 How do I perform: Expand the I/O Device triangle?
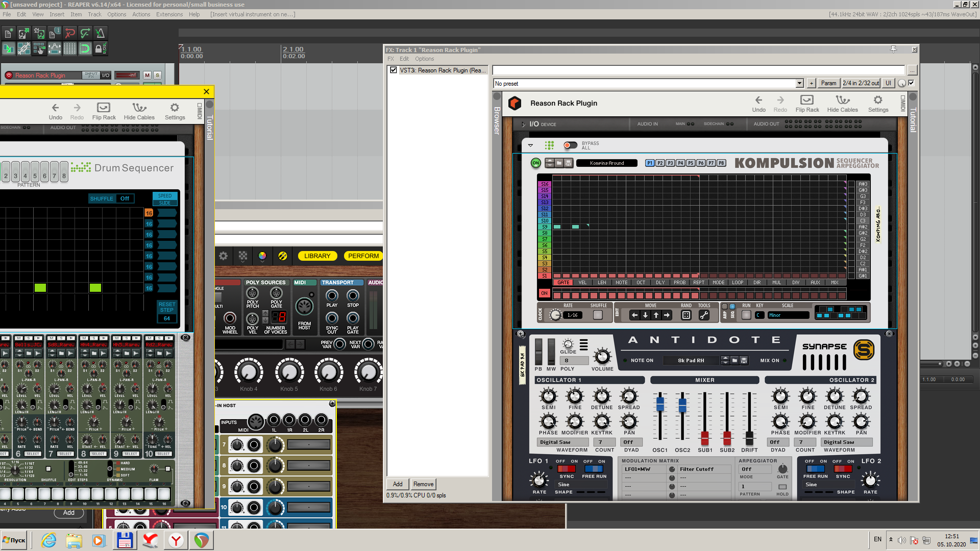tap(523, 124)
